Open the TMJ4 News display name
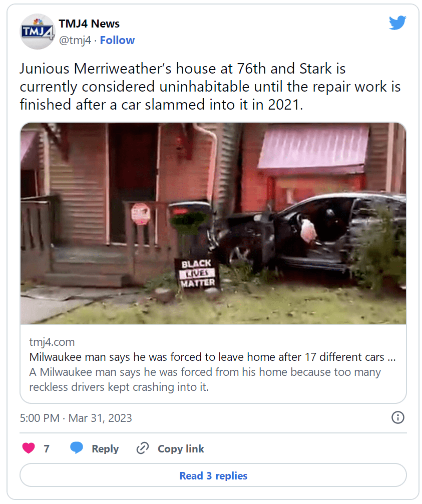 pos(89,24)
